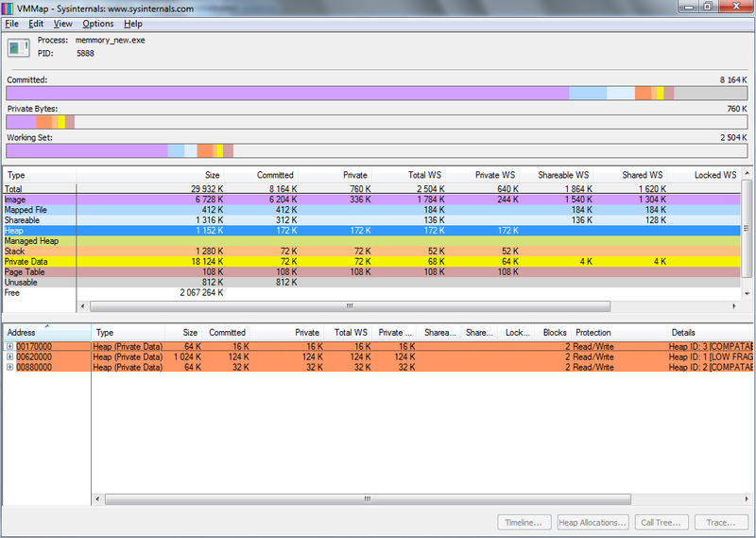
Task: Sort summary by Committed column header
Action: point(261,175)
